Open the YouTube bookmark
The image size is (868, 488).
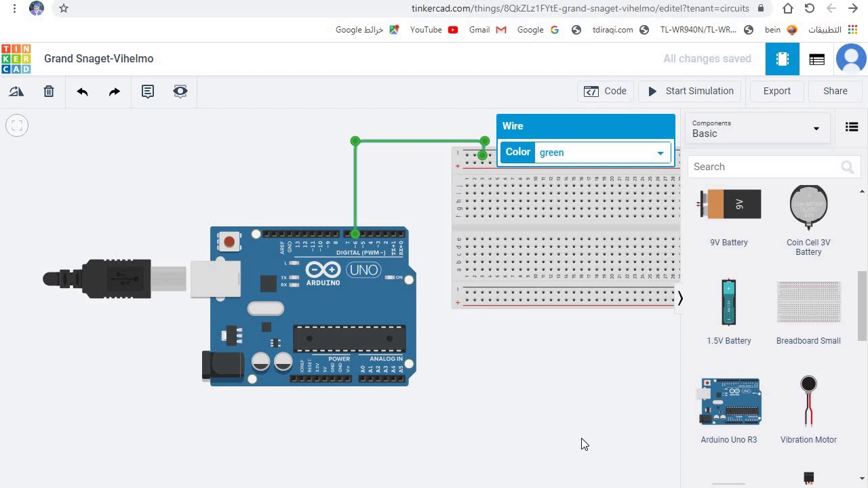434,30
